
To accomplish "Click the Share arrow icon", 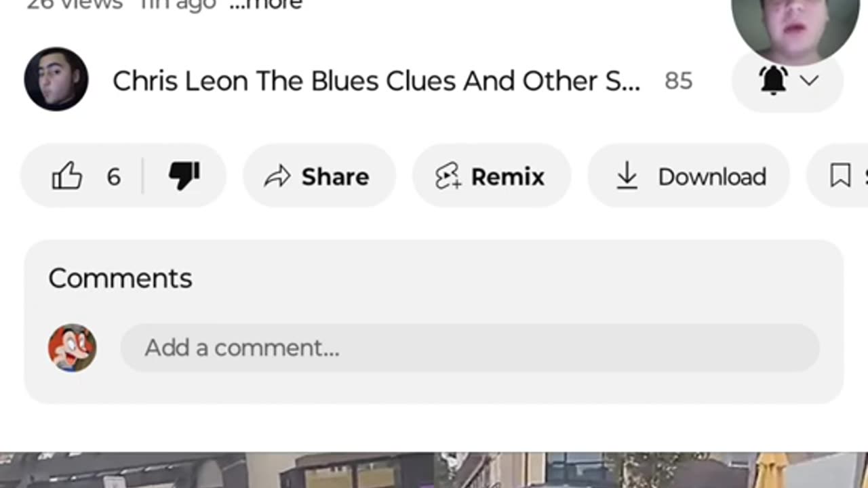I will pos(277,177).
